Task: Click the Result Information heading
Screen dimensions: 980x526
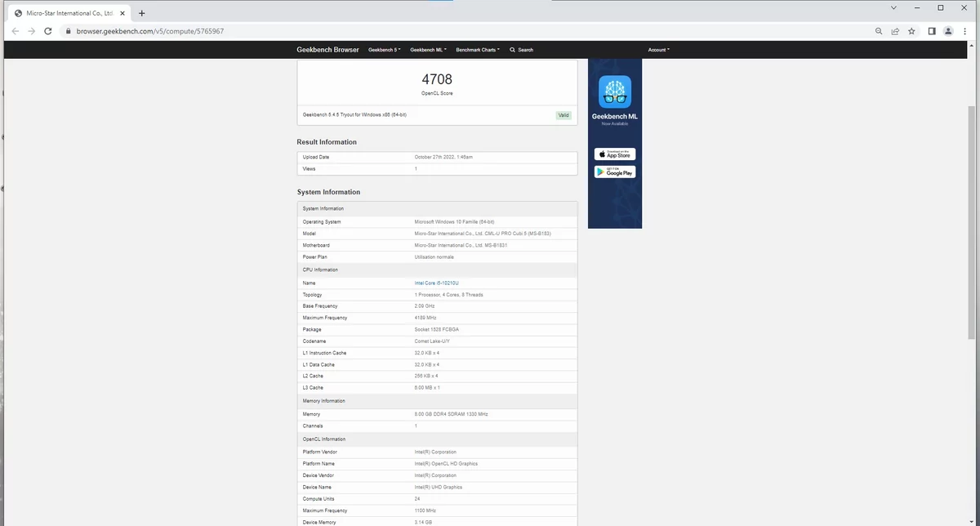Action: pos(327,142)
